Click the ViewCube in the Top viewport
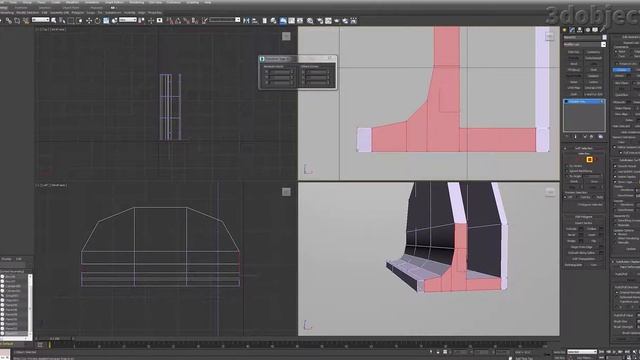 coord(286,36)
